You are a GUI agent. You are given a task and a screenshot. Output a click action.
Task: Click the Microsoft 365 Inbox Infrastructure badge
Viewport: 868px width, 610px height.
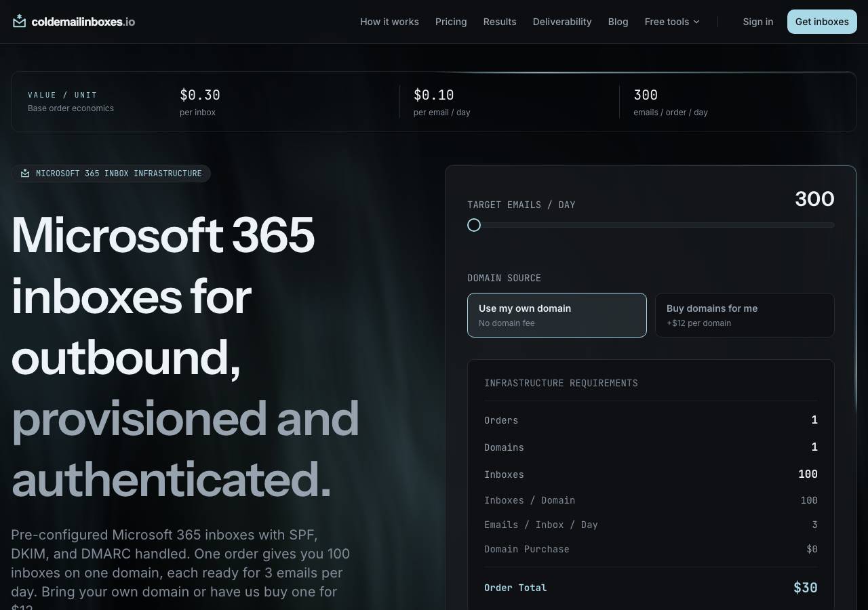[111, 174]
